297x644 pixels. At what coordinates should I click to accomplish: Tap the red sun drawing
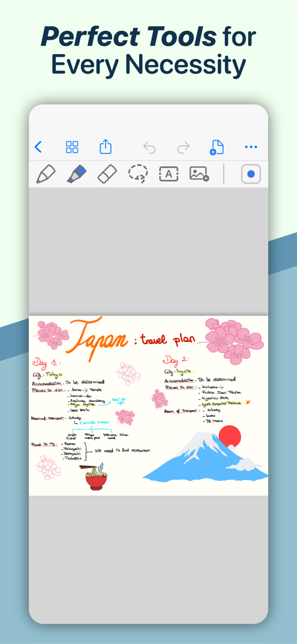click(229, 436)
